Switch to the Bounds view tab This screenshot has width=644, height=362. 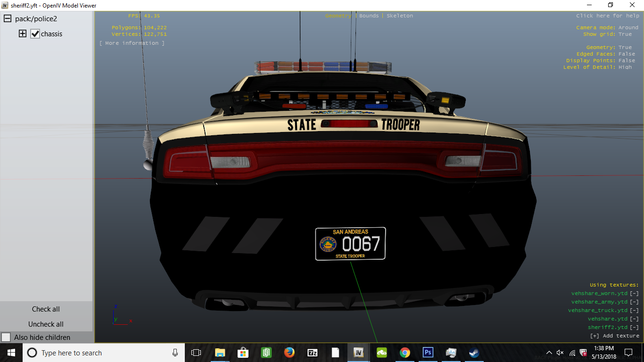click(369, 16)
